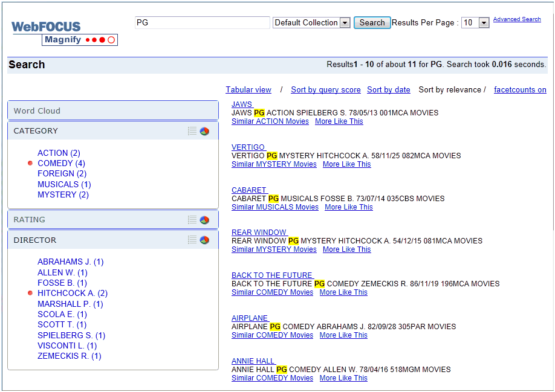
Task: Sort search results by date
Action: (x=389, y=89)
